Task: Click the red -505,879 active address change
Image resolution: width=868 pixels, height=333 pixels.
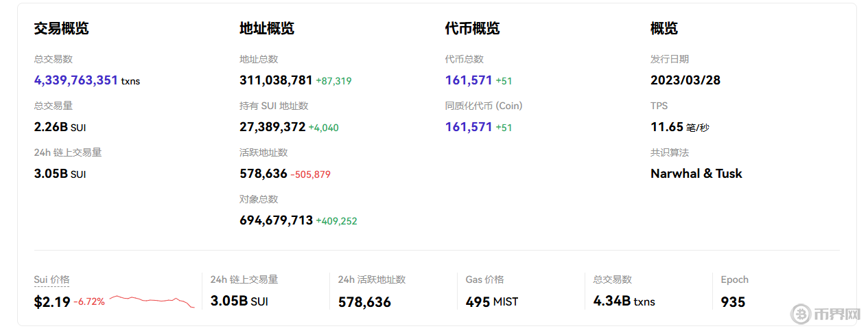Action: (310, 174)
